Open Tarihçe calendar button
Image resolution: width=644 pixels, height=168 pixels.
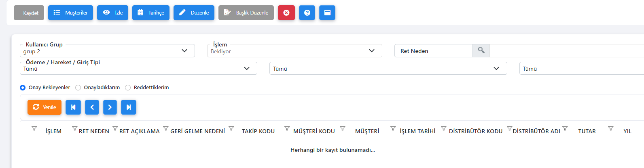point(150,13)
